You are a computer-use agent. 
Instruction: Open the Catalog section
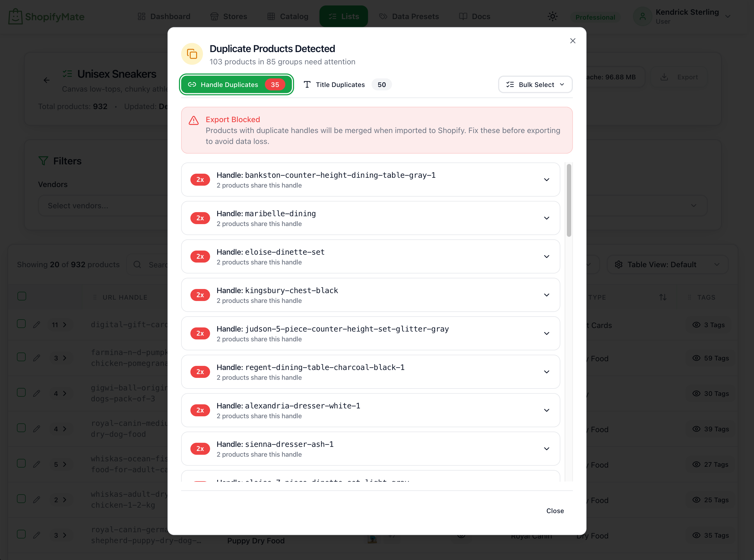pyautogui.click(x=288, y=16)
